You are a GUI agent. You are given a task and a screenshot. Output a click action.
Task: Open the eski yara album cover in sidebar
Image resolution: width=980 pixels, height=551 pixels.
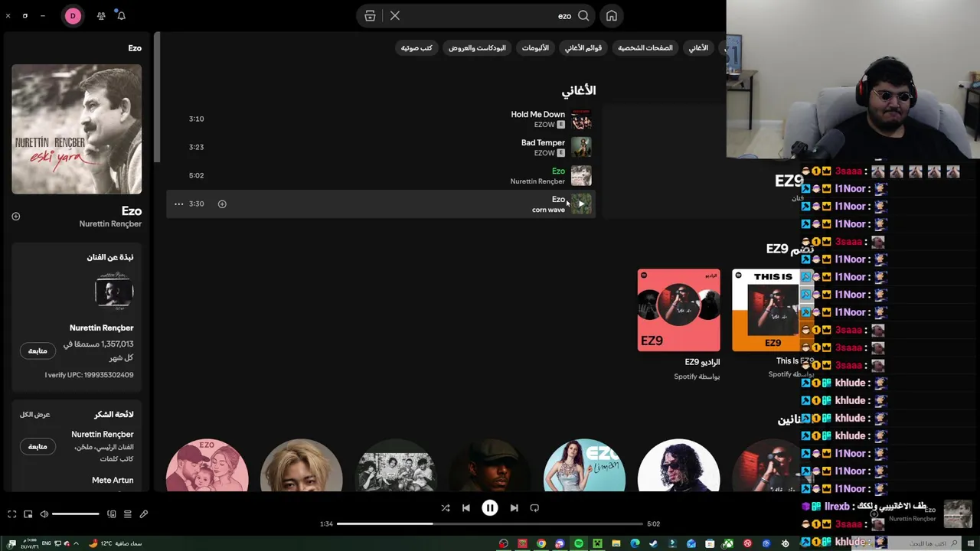[x=77, y=129]
